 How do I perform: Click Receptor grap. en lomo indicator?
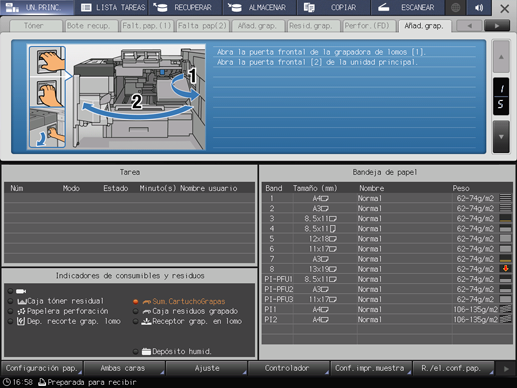188,321
